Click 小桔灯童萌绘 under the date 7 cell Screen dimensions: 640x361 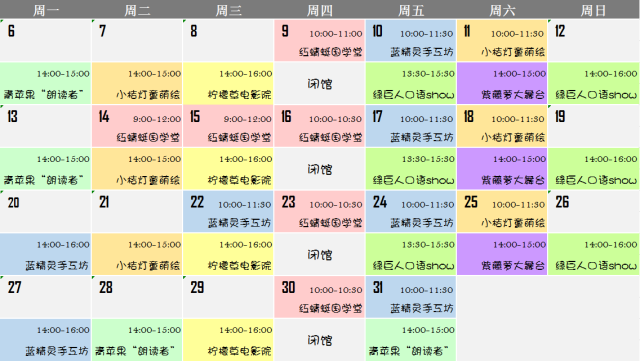click(x=148, y=95)
